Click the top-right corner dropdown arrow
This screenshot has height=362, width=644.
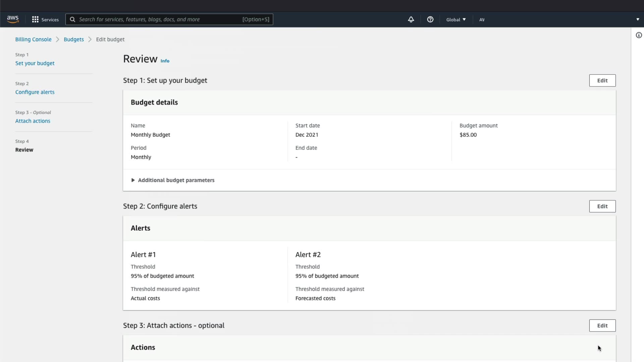638,19
